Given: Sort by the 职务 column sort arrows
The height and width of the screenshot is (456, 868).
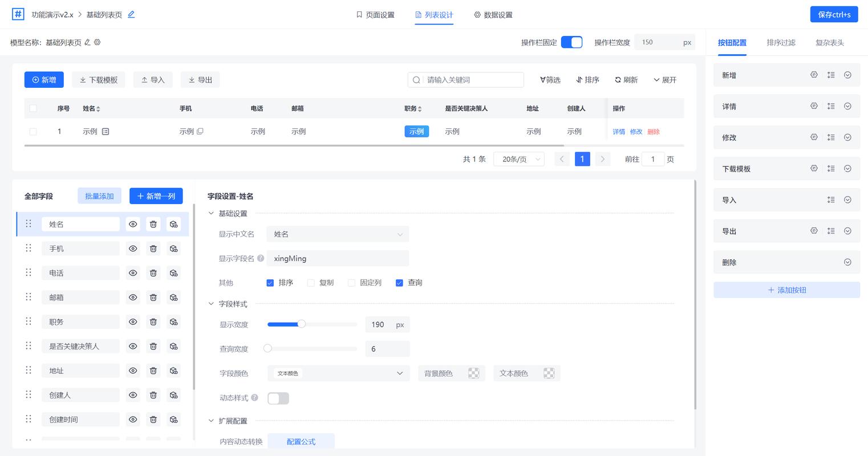Looking at the screenshot, I should (420, 109).
